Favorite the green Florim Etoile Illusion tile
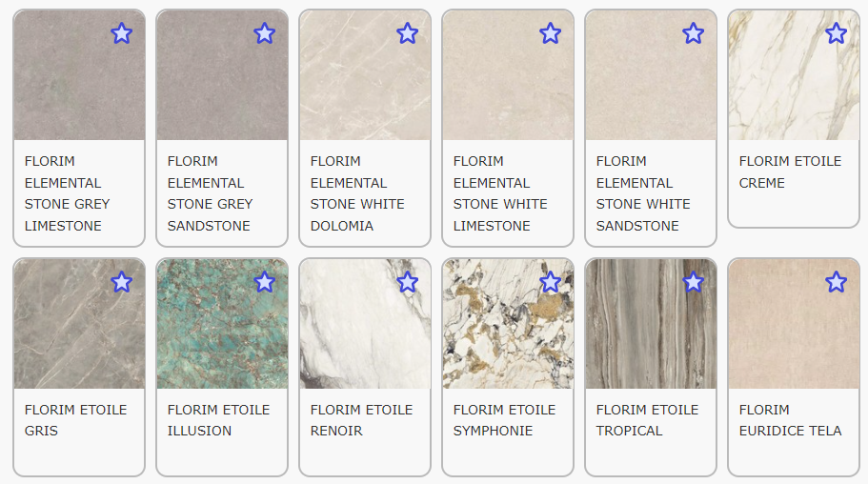868x484 pixels. click(x=264, y=282)
